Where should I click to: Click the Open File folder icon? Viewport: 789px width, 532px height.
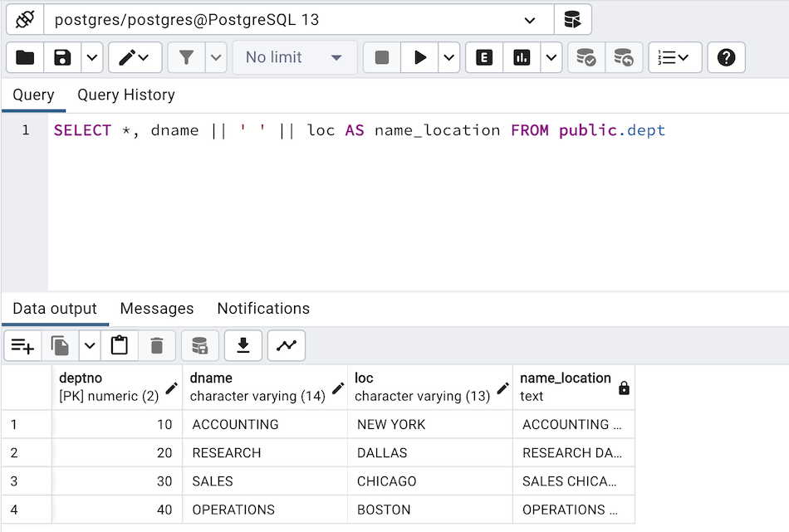26,57
